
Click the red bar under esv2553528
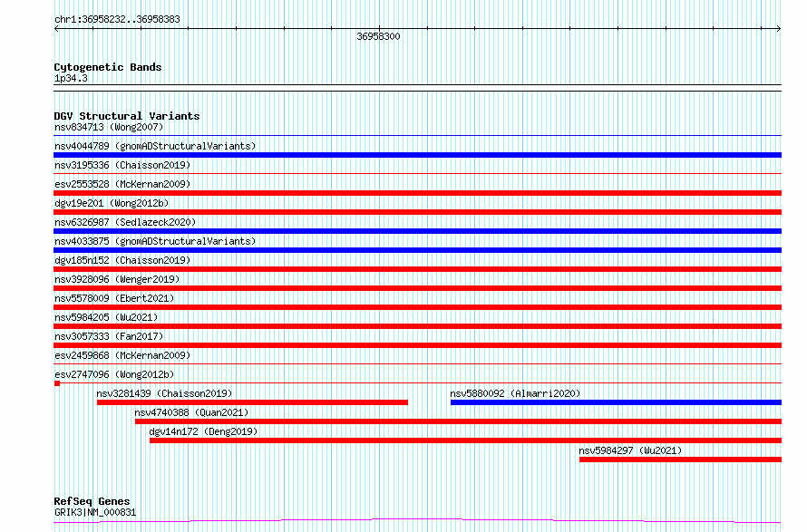[x=417, y=193]
